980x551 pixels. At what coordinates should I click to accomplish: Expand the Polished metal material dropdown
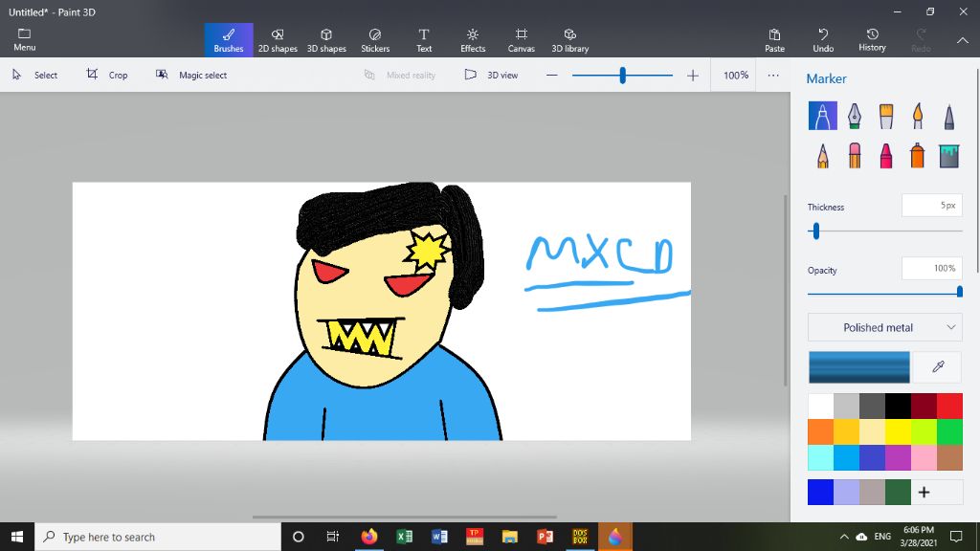coord(884,327)
